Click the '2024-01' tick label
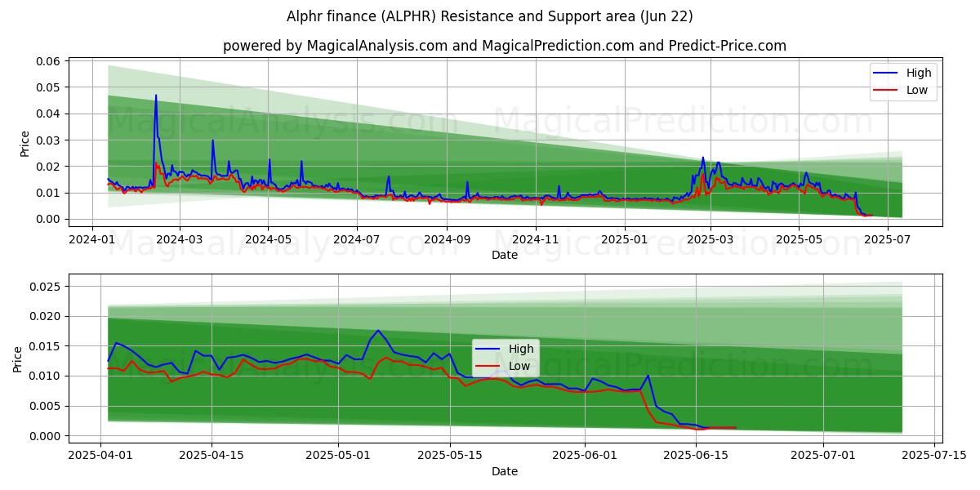 91,239
